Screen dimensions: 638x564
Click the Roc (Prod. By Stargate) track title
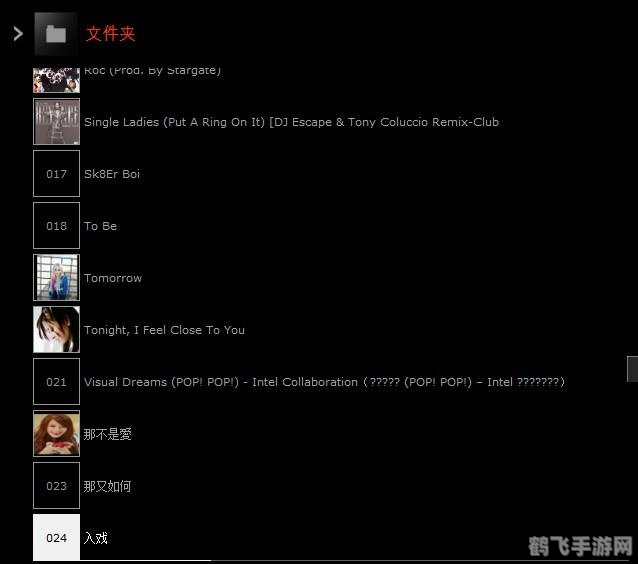pyautogui.click(x=152, y=71)
